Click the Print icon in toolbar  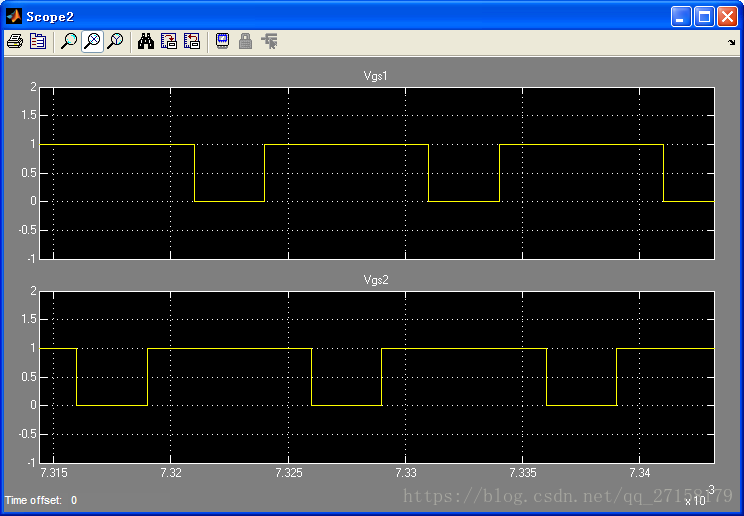coord(15,42)
